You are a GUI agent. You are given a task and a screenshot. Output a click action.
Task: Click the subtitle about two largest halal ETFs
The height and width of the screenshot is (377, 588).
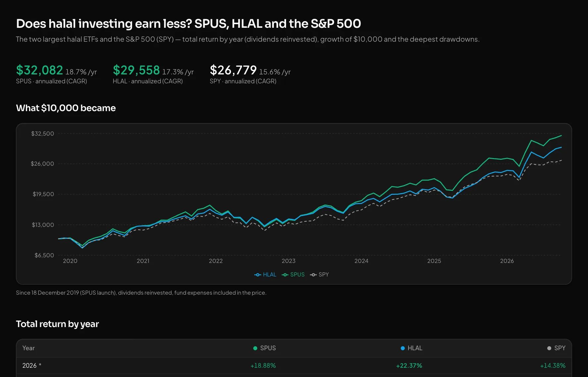click(x=248, y=39)
